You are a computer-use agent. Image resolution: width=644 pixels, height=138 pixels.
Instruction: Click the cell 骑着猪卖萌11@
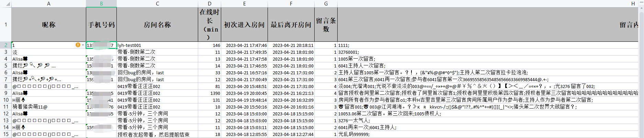49,107
